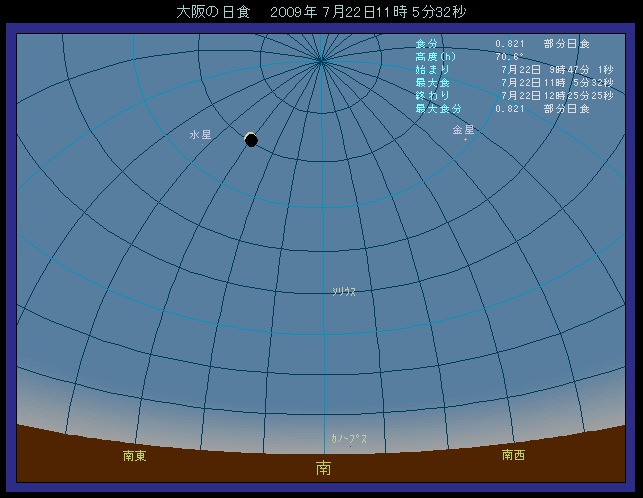Click the 最大食分 label in the info panel
The width and height of the screenshot is (643, 498).
click(438, 108)
